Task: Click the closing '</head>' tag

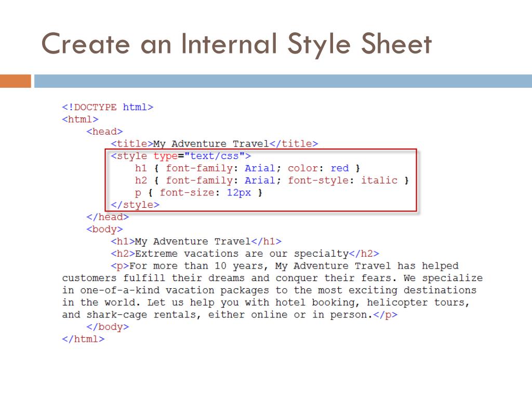Action: 108,217
